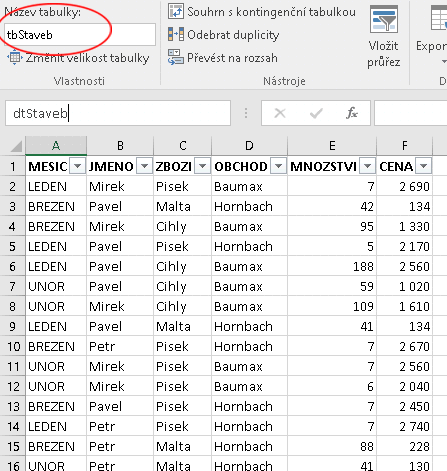Select row 8 header
This screenshot has width=447, height=471.
tap(13, 306)
